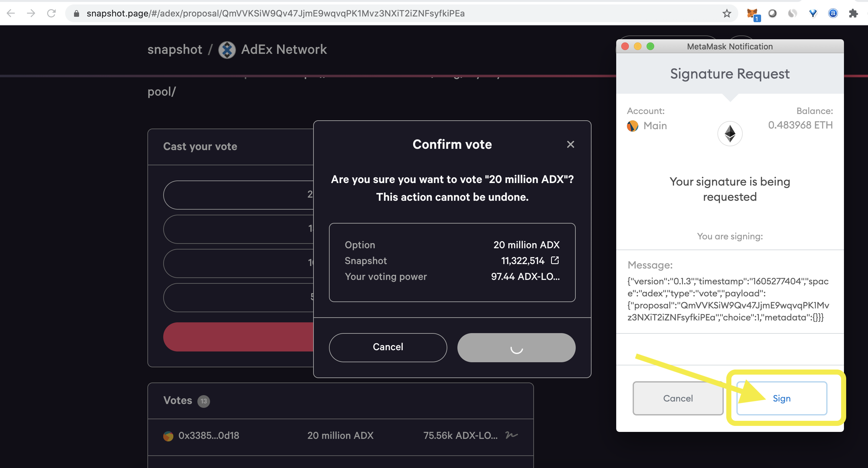Open the Extensions puzzle piece menu
This screenshot has width=868, height=468.
[x=853, y=14]
